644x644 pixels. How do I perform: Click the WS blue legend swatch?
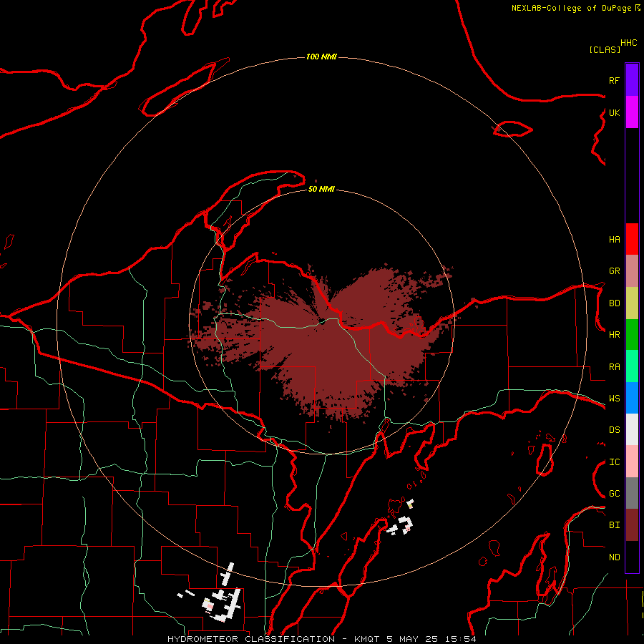(632, 398)
